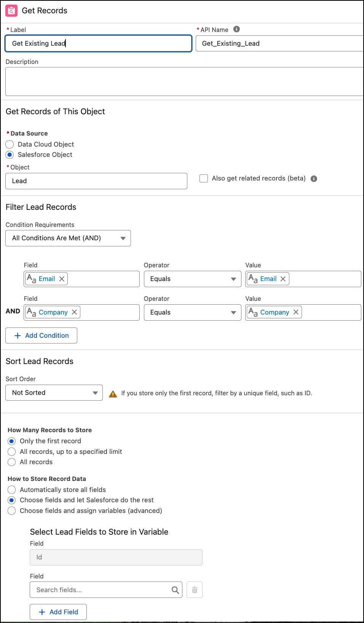Click the disabled Id field box
364x623 pixels.
(116, 557)
